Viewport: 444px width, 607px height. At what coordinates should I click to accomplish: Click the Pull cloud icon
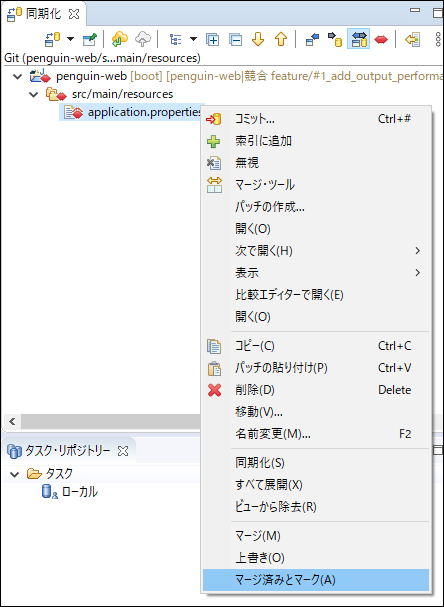tap(120, 39)
